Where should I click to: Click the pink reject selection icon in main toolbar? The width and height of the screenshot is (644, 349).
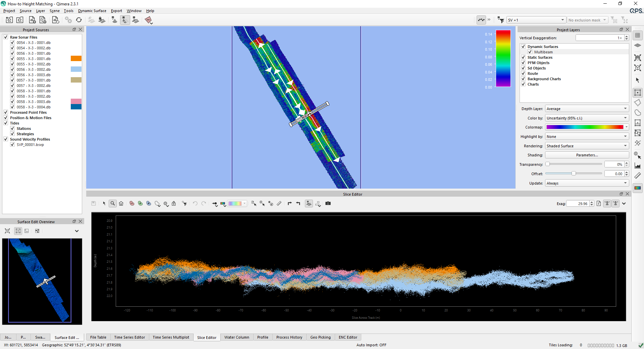click(148, 20)
